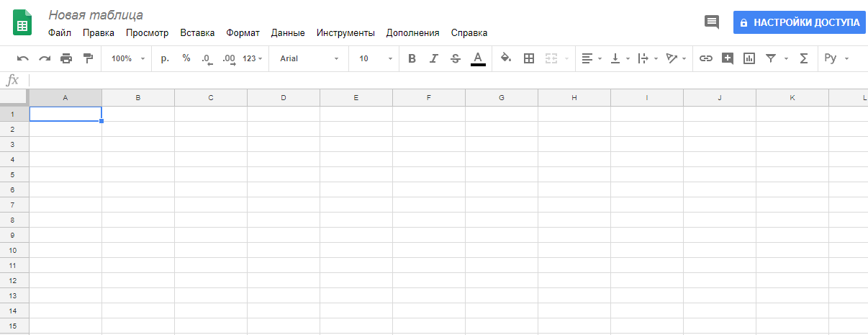Open the functions sigma icon

point(804,58)
